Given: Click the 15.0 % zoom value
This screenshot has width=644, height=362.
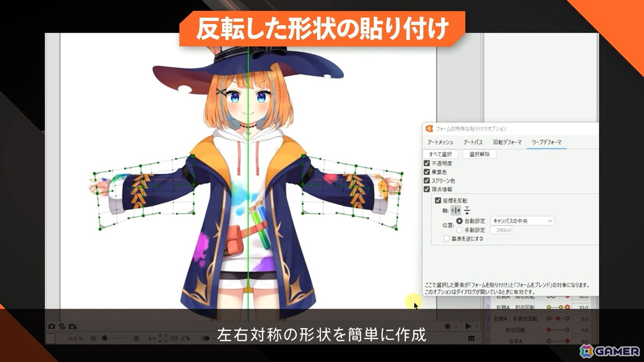Looking at the screenshot, I should click(x=75, y=339).
